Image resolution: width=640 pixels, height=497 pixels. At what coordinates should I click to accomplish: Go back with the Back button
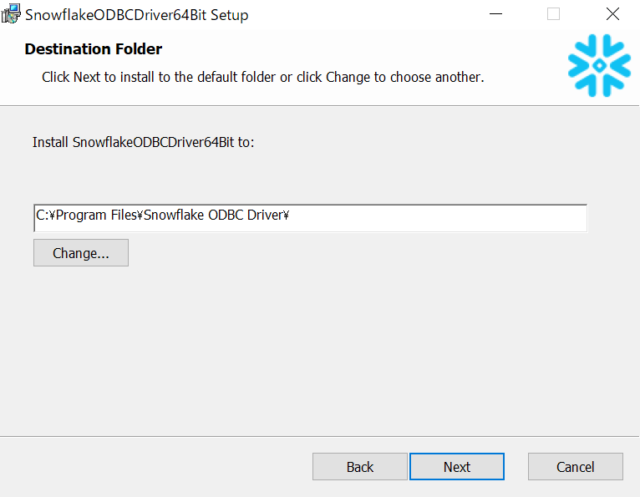[x=360, y=466]
